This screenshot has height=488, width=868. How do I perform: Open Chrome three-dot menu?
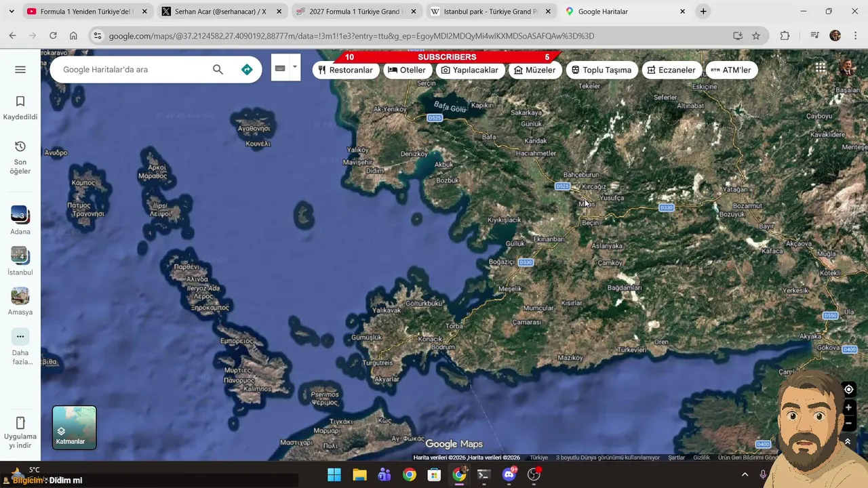pos(854,36)
